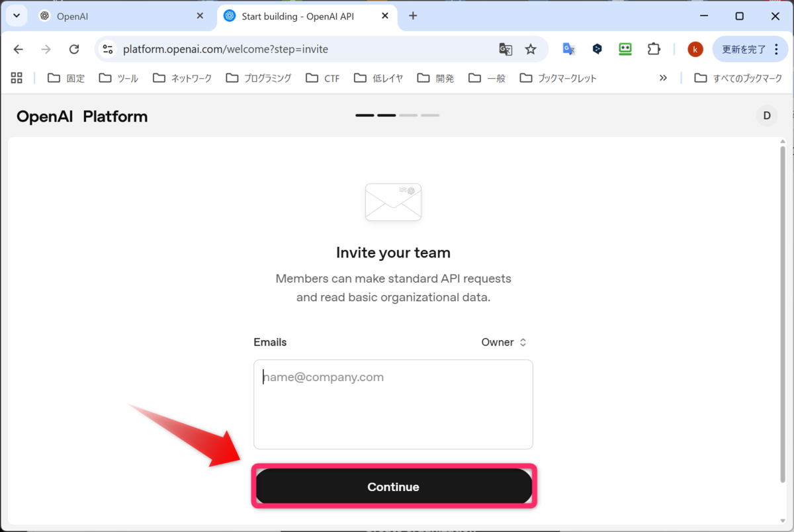Click the black Continue button

point(394,486)
